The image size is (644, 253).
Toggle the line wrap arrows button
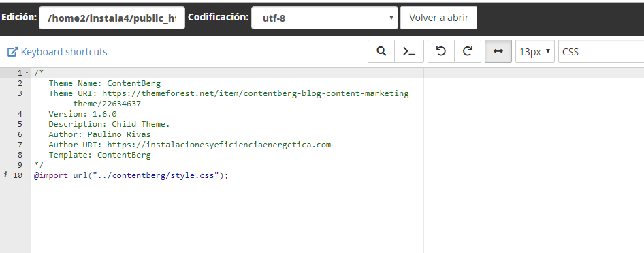[x=498, y=51]
